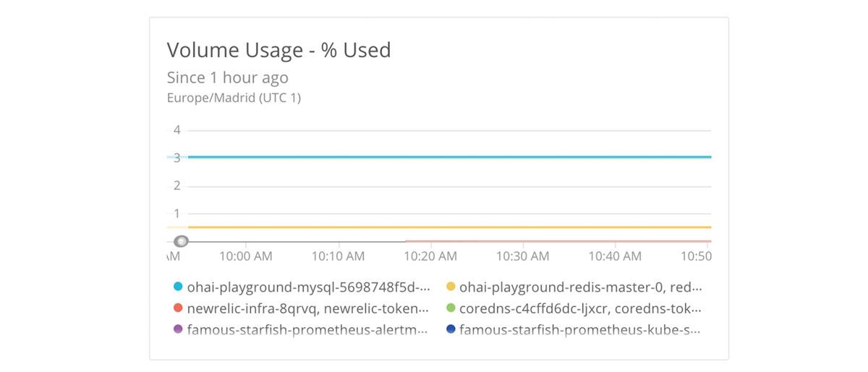Select the famous-starfish-prometheus-alertm legend entry
The width and height of the screenshot is (868, 372).
click(x=308, y=329)
